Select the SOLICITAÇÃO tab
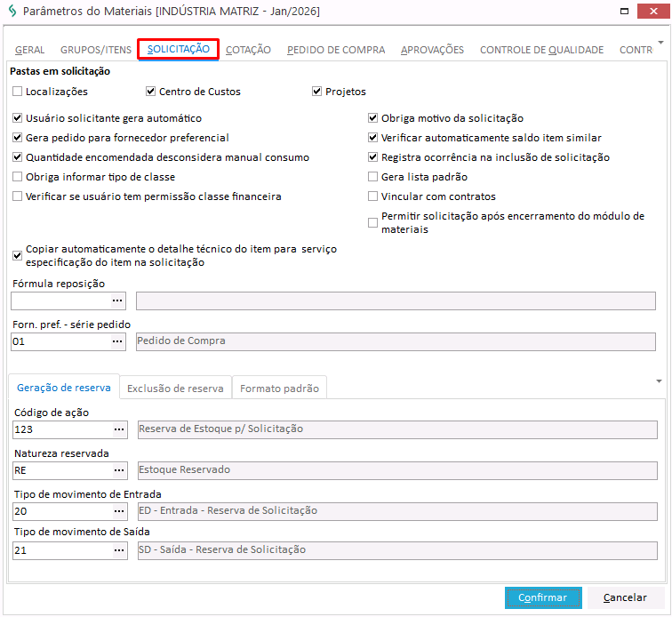 (179, 49)
